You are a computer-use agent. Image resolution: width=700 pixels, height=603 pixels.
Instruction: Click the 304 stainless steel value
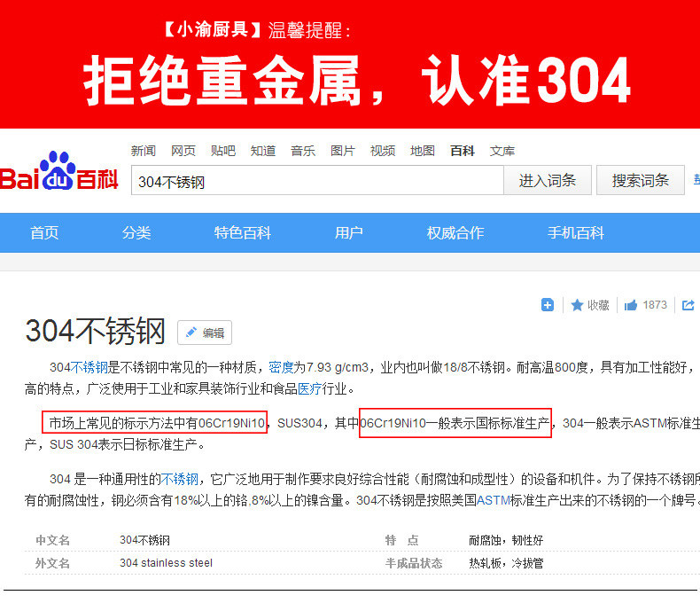pyautogui.click(x=166, y=563)
